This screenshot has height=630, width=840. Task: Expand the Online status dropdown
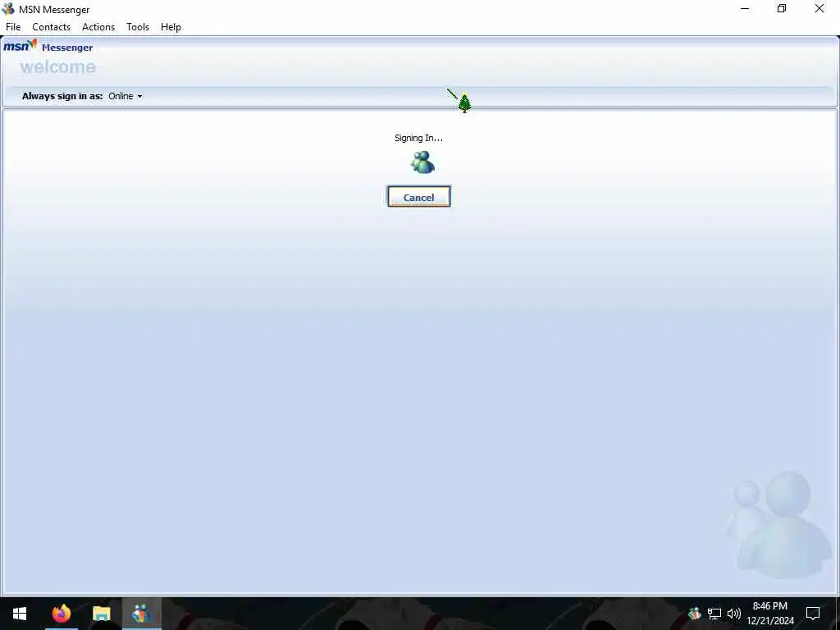tap(126, 97)
